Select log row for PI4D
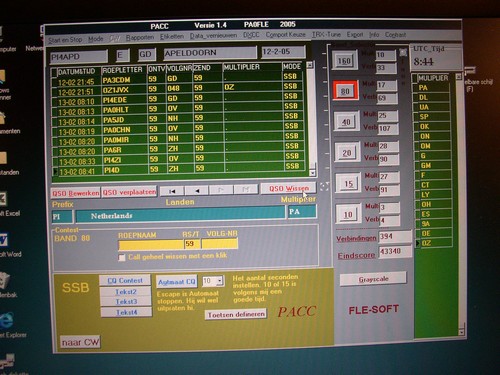 [178, 169]
